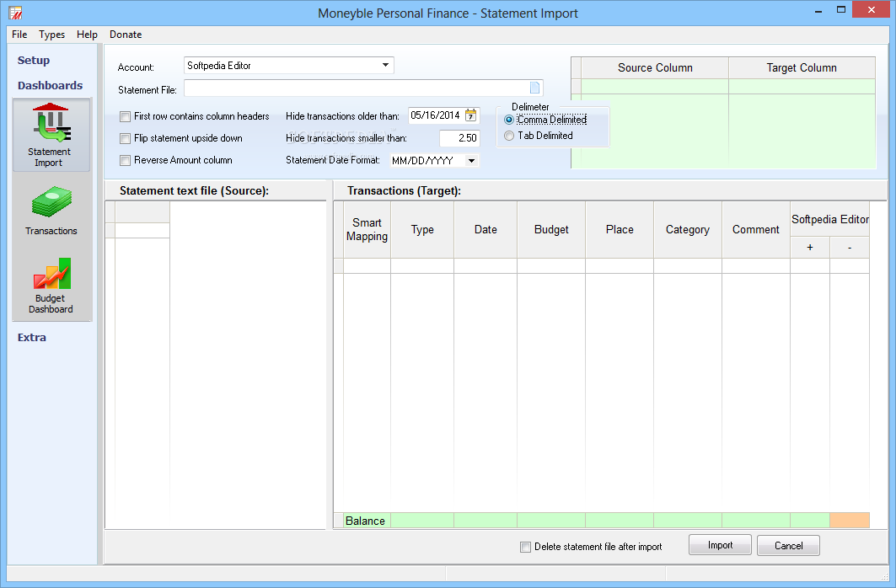Open the Statement Import dashboard icon
Screen dimensions: 896x588
click(x=51, y=135)
